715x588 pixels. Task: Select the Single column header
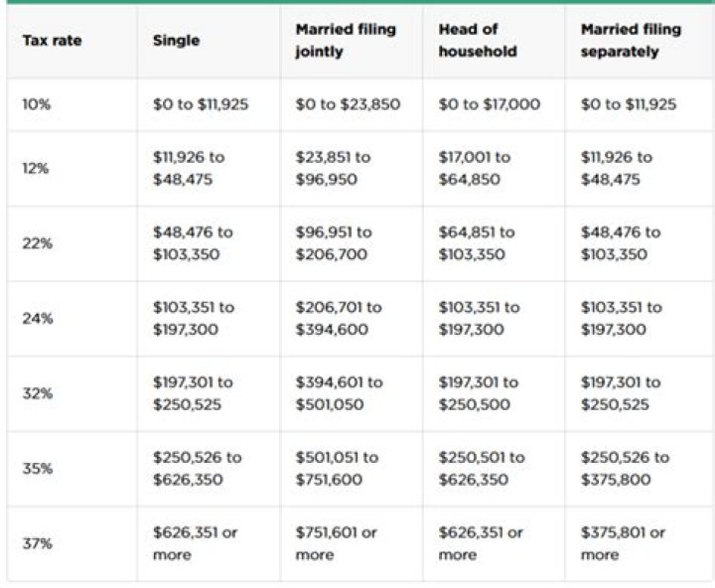pos(176,41)
